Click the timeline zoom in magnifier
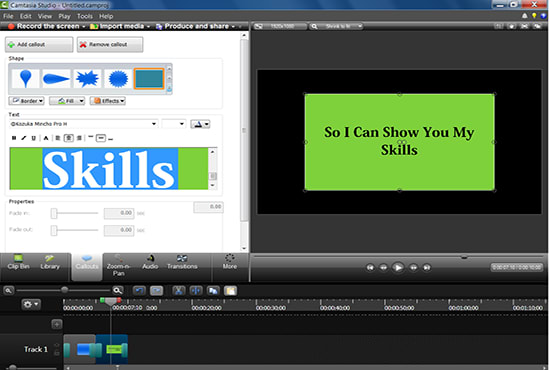This screenshot has width=550, height=370. [118, 290]
